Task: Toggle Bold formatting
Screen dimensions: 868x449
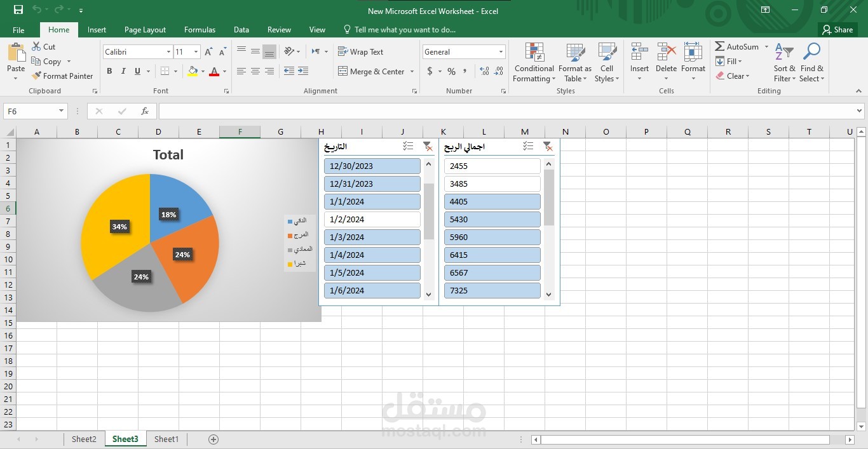Action: click(109, 71)
